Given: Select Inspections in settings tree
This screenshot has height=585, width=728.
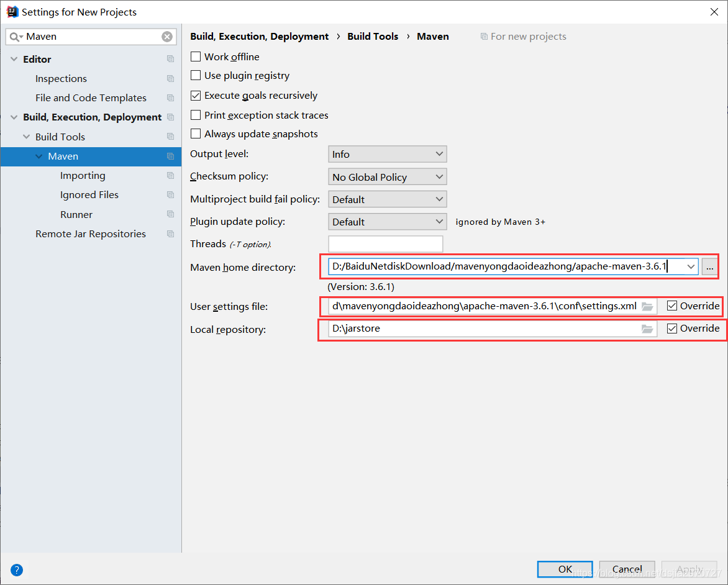Looking at the screenshot, I should tap(61, 78).
